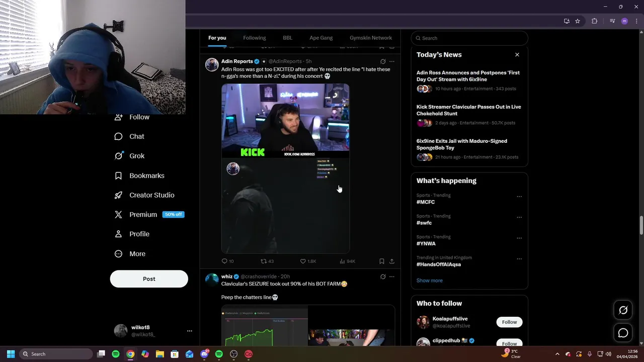Open the whiz profile name
The image size is (644, 362).
pos(227,277)
